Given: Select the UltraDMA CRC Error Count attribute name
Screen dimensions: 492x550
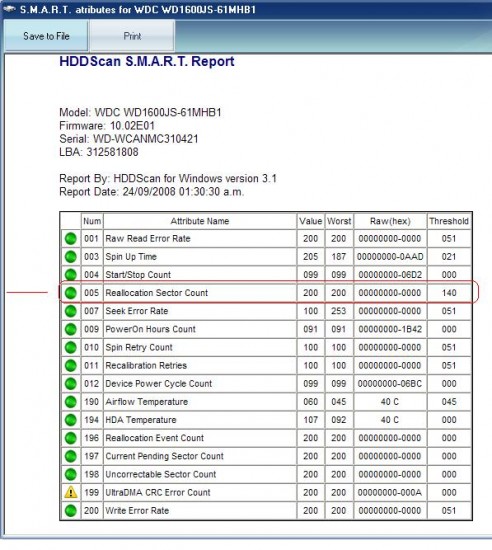Looking at the screenshot, I should (x=158, y=492).
